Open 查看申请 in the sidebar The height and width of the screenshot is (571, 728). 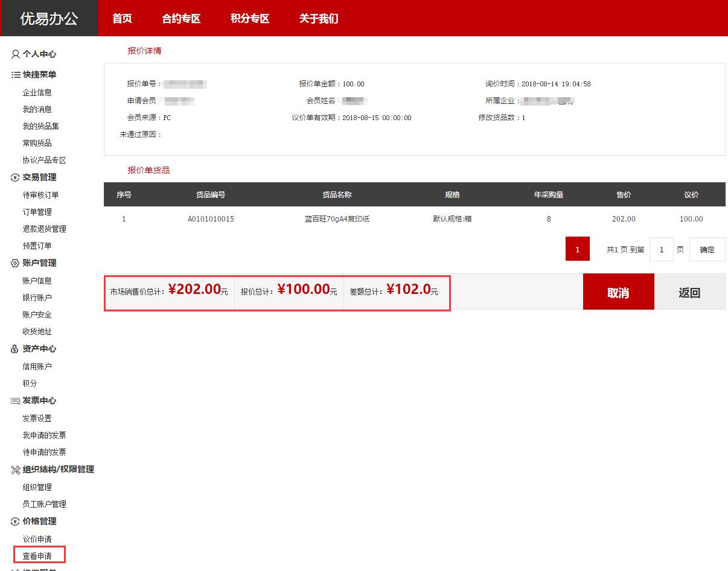(37, 556)
